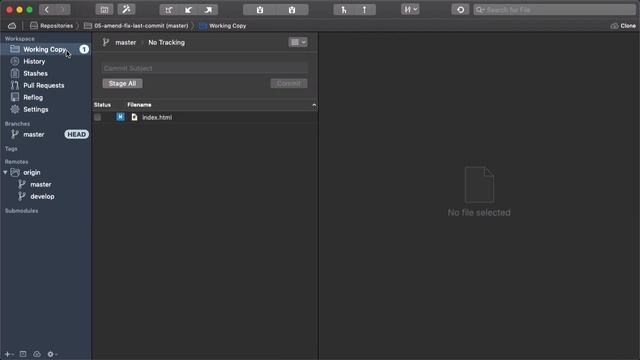Viewport: 640px width, 360px height.
Task: Select the origin master remote branch
Action: tap(41, 184)
